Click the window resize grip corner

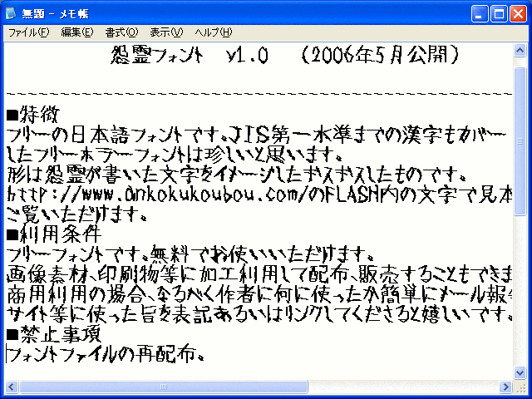(x=520, y=387)
